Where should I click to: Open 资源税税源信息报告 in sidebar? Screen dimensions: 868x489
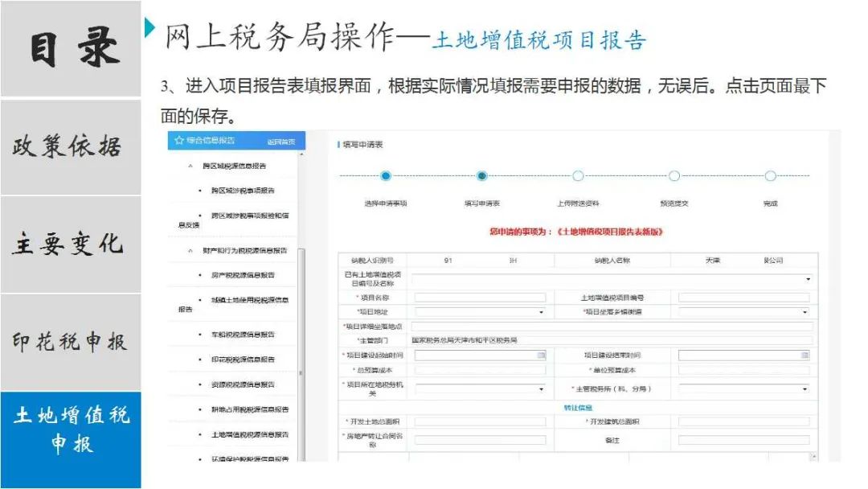point(243,384)
